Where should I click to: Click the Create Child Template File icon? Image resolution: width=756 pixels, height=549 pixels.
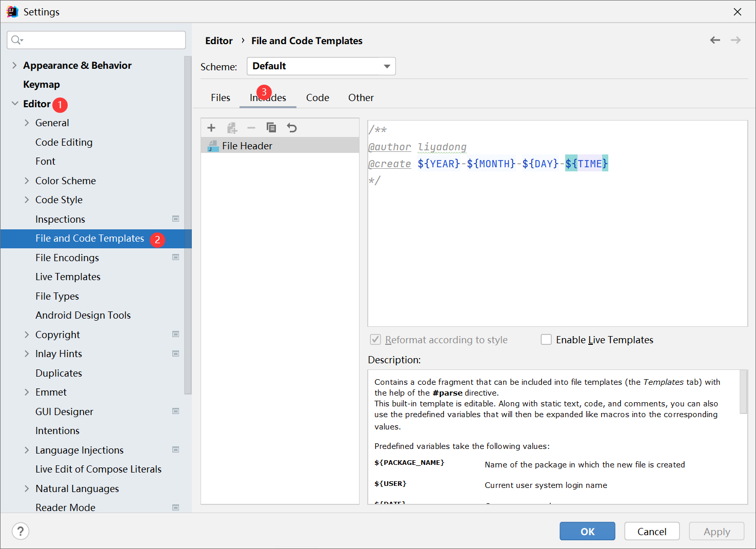click(x=232, y=128)
